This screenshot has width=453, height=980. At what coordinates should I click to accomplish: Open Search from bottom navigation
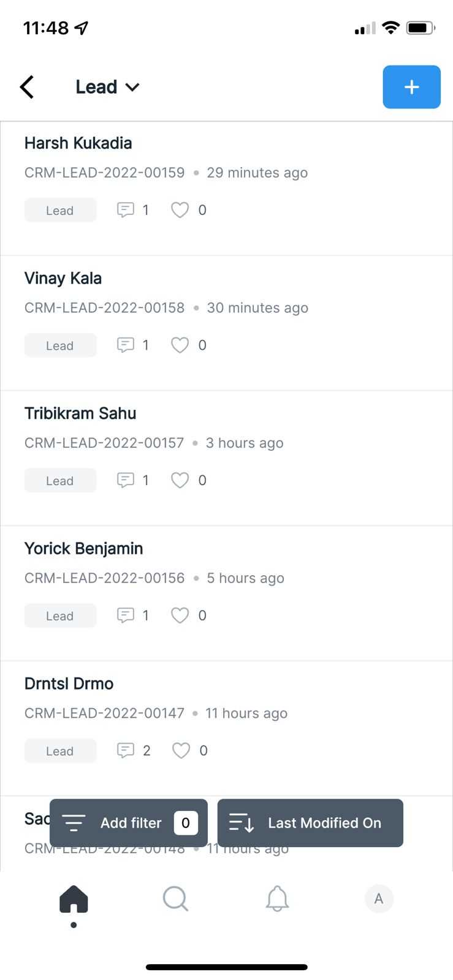click(176, 899)
